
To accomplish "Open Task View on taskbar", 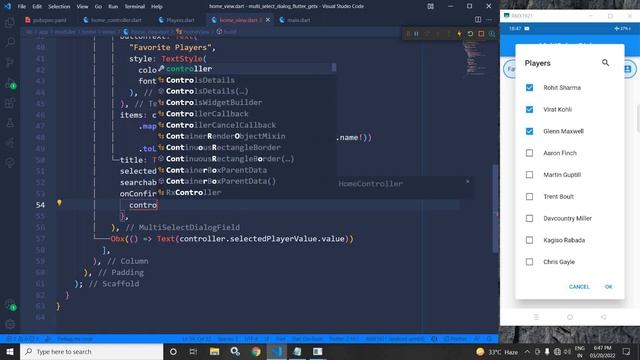I will (x=193, y=351).
